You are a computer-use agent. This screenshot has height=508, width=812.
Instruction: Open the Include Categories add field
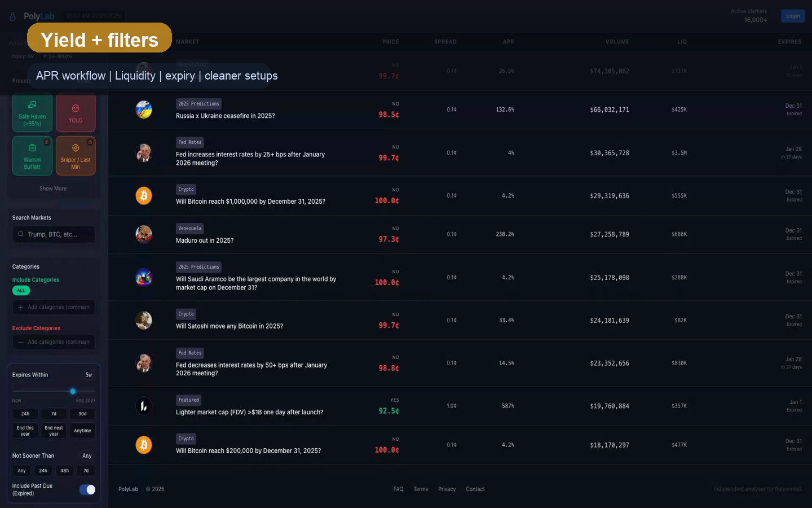click(54, 307)
